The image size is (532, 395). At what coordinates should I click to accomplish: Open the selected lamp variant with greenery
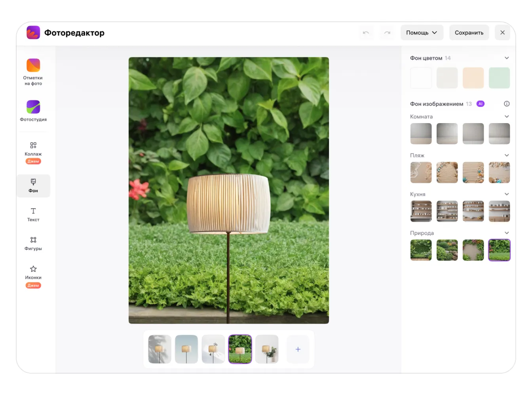tap(240, 349)
